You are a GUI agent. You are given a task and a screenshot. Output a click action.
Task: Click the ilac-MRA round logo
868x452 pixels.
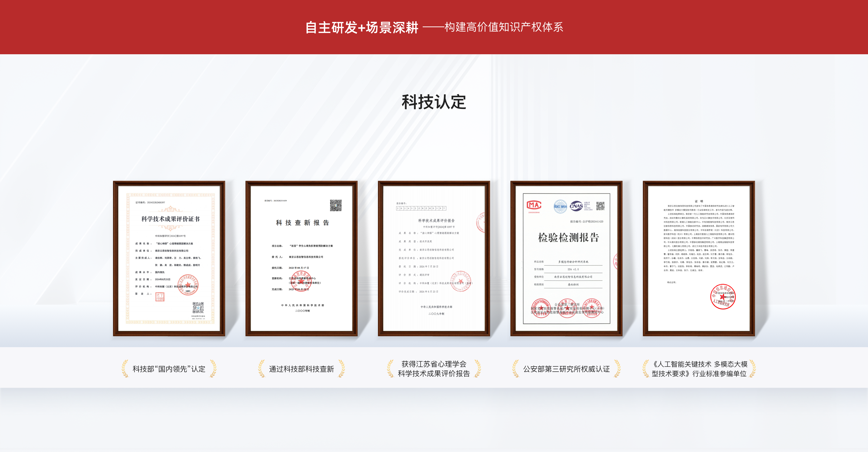560,207
